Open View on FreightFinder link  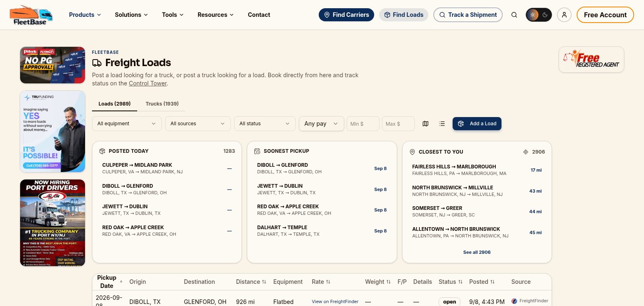pyautogui.click(x=335, y=301)
